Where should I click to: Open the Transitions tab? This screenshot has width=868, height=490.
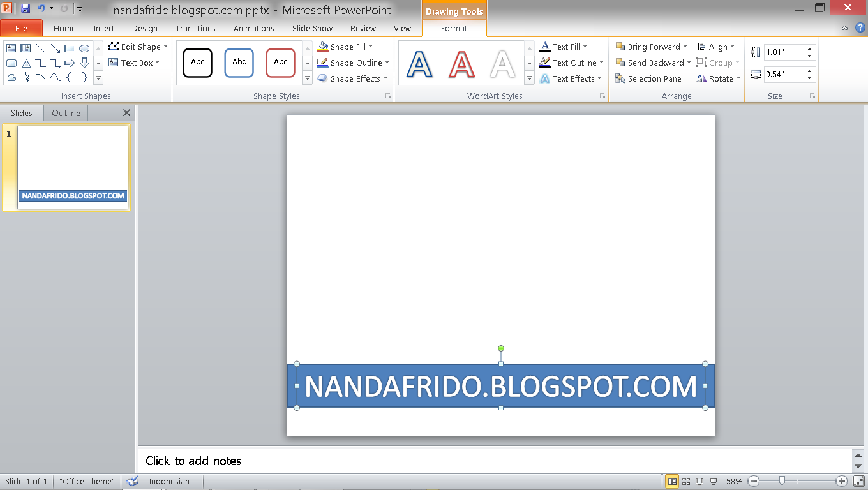point(195,28)
